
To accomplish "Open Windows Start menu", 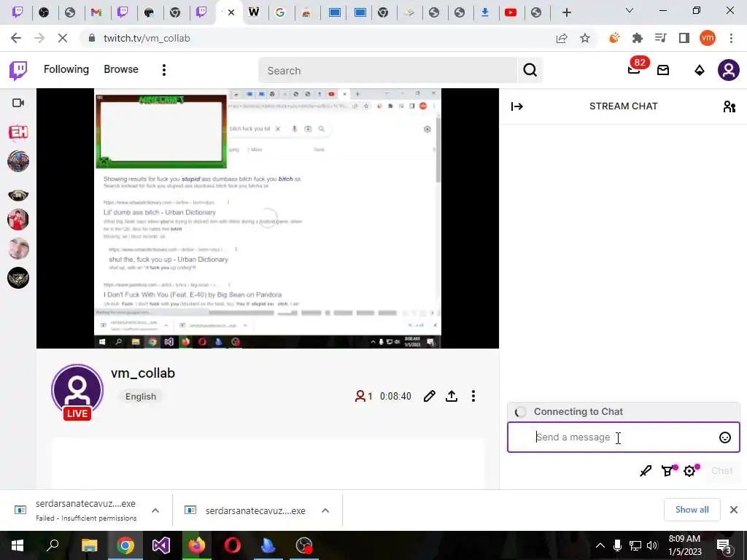I will pyautogui.click(x=18, y=545).
